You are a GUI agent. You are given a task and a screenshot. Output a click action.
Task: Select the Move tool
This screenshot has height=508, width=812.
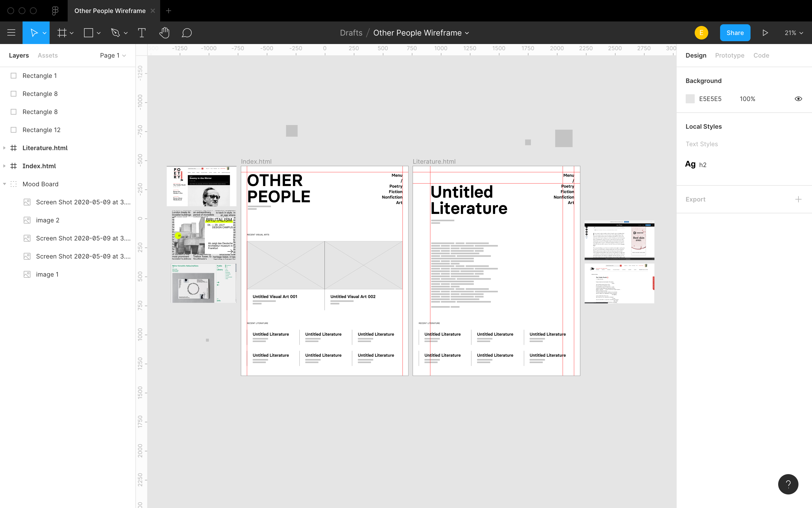click(34, 32)
